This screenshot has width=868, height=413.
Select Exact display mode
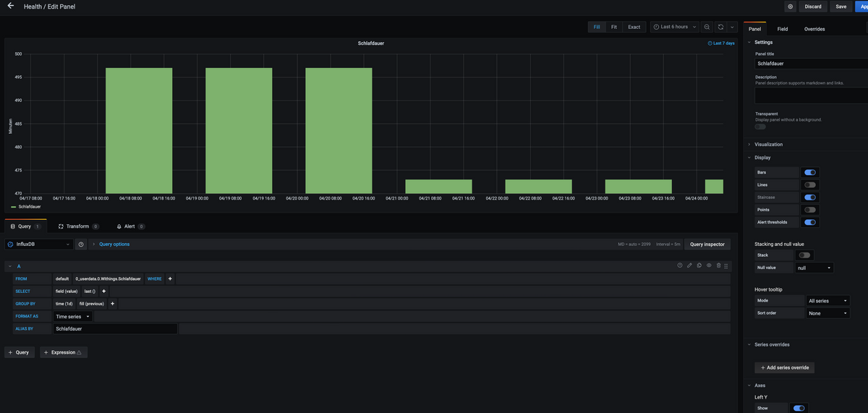click(634, 27)
